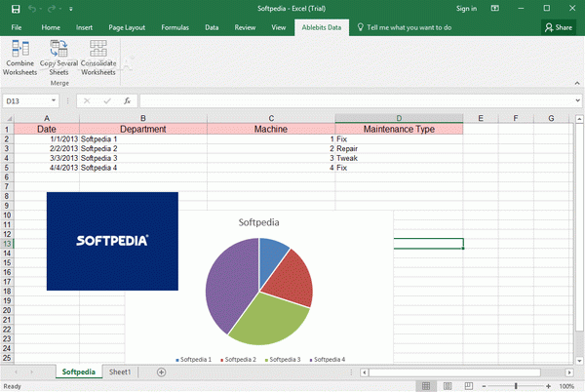Select the Ablebits Data tab
This screenshot has width=585, height=392.
click(x=322, y=27)
